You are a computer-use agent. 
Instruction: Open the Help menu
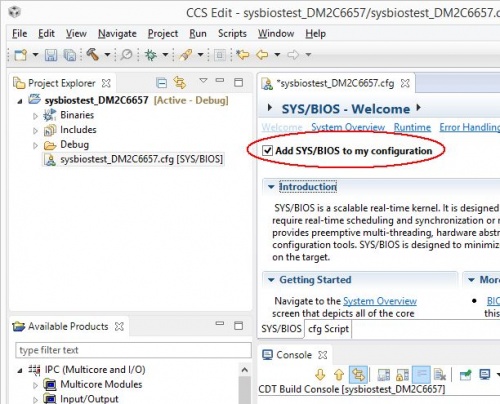point(316,34)
